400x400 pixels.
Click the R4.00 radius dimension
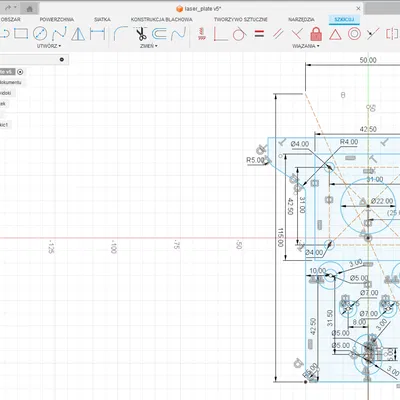tap(349, 142)
